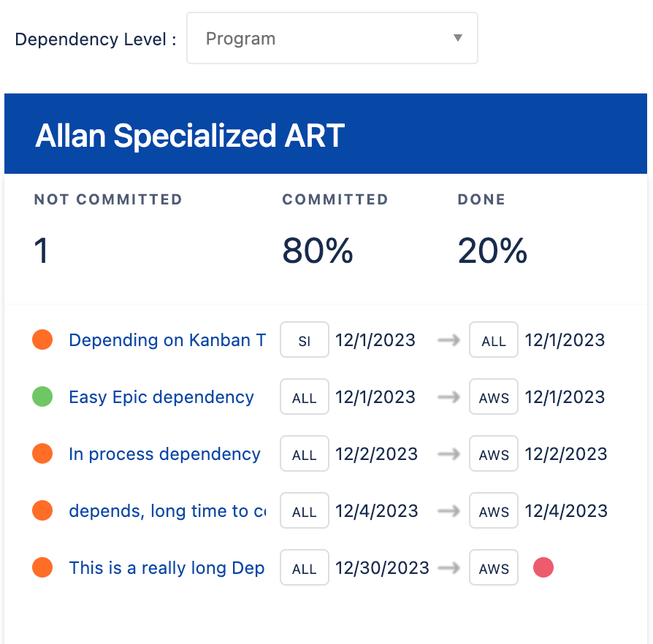
Task: Open 'This is a really long Dep' link
Action: tap(166, 568)
